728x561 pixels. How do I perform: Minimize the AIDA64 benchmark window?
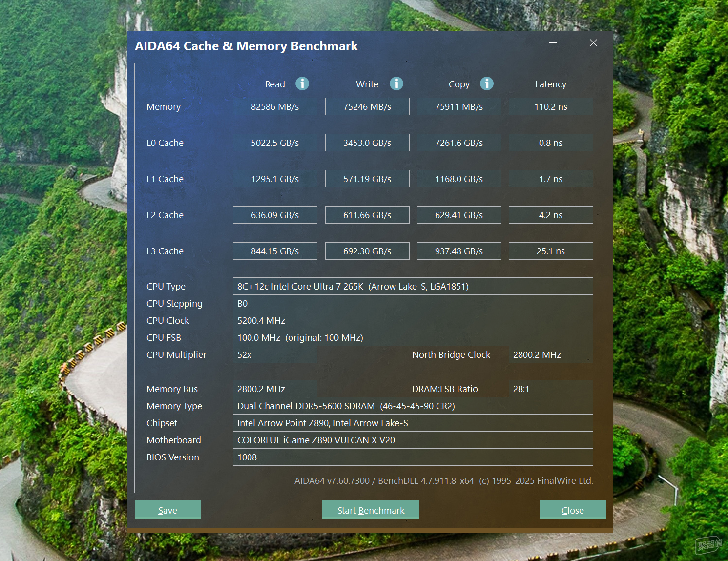click(x=553, y=43)
